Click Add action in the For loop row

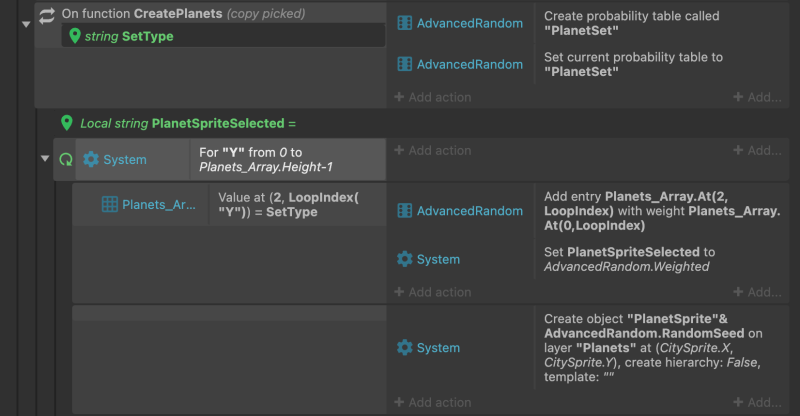click(433, 151)
